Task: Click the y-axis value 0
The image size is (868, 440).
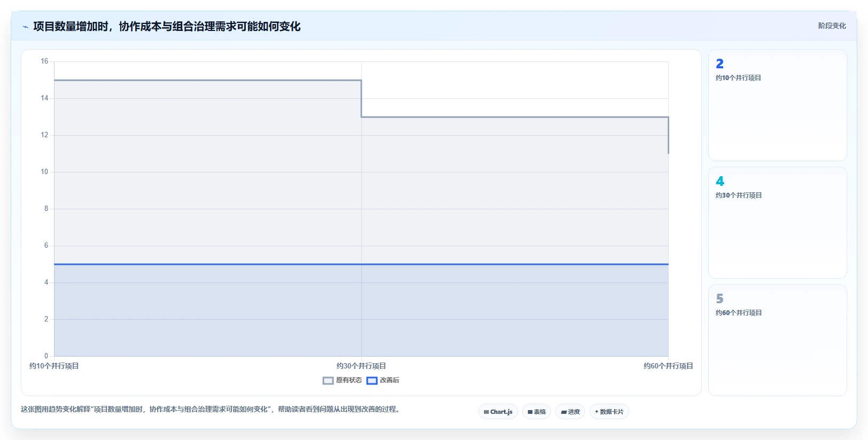Action: 46,356
